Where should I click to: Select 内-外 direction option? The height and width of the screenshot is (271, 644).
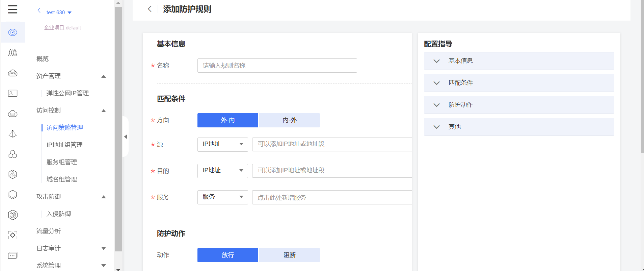point(289,120)
